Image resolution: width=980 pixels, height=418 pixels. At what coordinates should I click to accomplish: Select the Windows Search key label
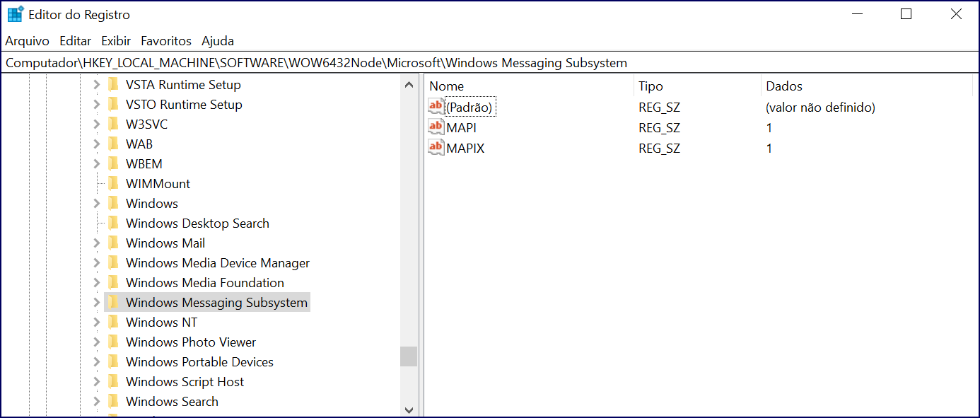tap(172, 401)
